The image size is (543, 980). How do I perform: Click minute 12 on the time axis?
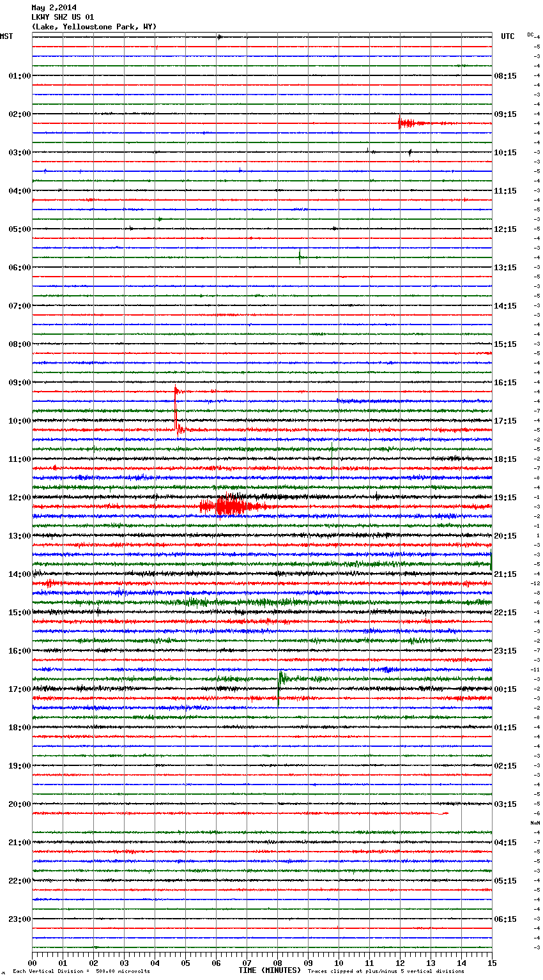(401, 963)
